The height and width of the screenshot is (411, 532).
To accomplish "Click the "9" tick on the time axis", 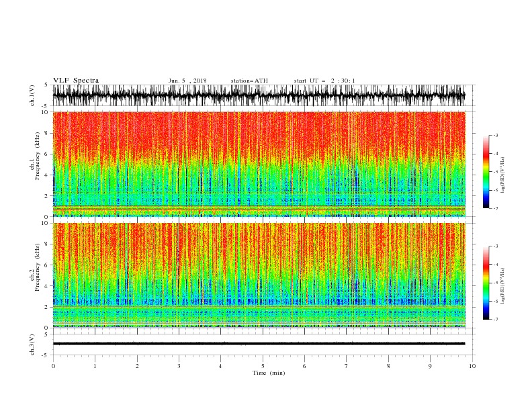I will point(430,366).
